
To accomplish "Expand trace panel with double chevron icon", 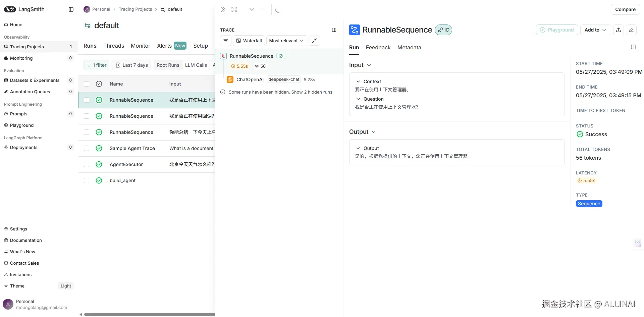I will [x=223, y=9].
